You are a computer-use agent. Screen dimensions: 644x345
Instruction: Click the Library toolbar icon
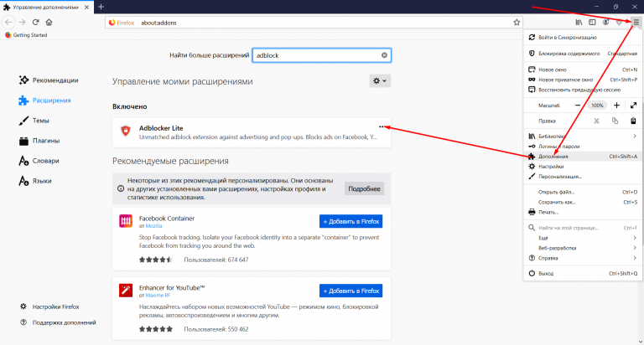point(579,23)
